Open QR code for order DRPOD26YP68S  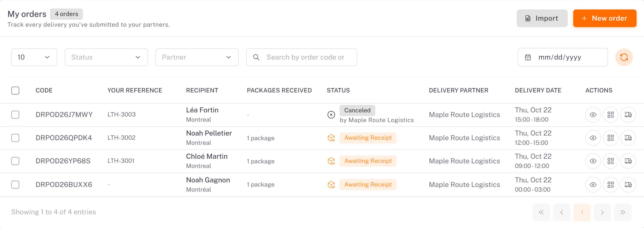pos(610,161)
